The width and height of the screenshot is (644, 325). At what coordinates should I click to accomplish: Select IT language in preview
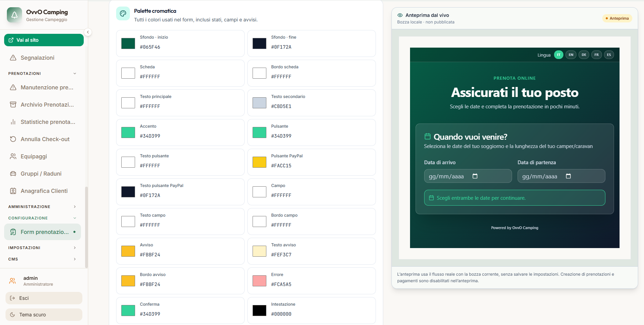coord(559,55)
